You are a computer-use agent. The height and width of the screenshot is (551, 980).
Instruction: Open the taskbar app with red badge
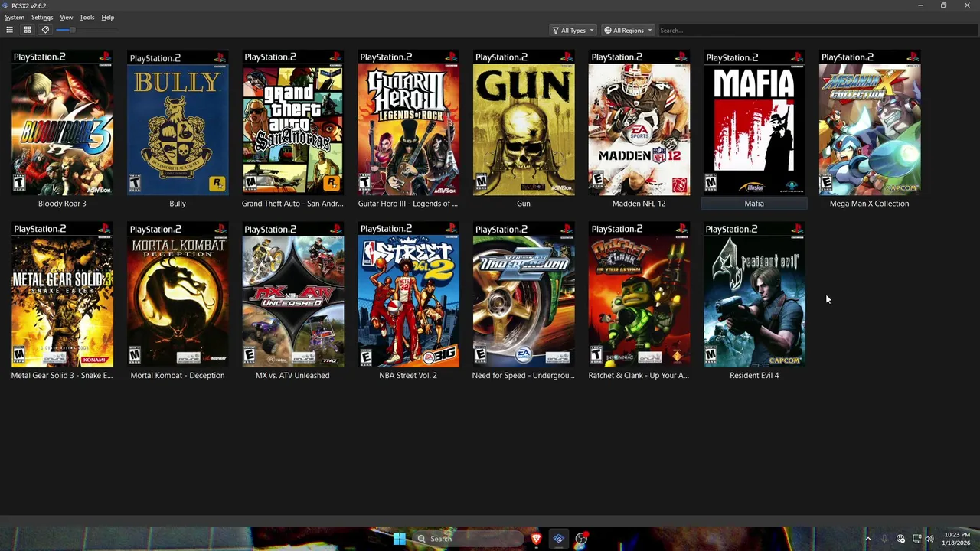coord(581,539)
